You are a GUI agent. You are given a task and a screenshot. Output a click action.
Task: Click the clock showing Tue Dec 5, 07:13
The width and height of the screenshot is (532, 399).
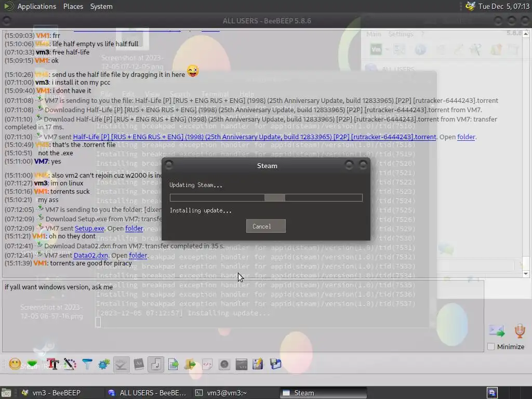click(503, 6)
